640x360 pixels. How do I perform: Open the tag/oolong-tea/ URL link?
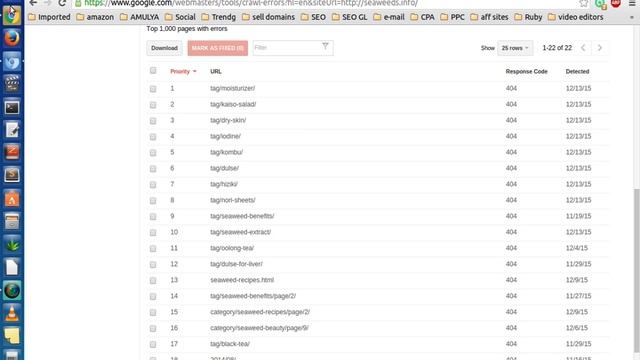pyautogui.click(x=232, y=248)
